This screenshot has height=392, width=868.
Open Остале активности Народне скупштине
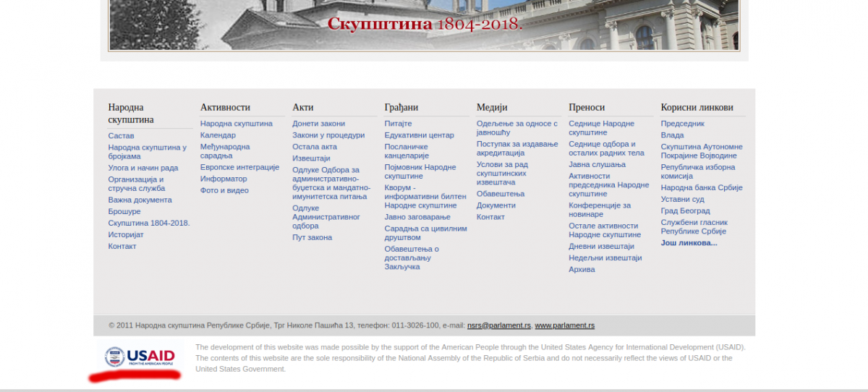coord(605,230)
